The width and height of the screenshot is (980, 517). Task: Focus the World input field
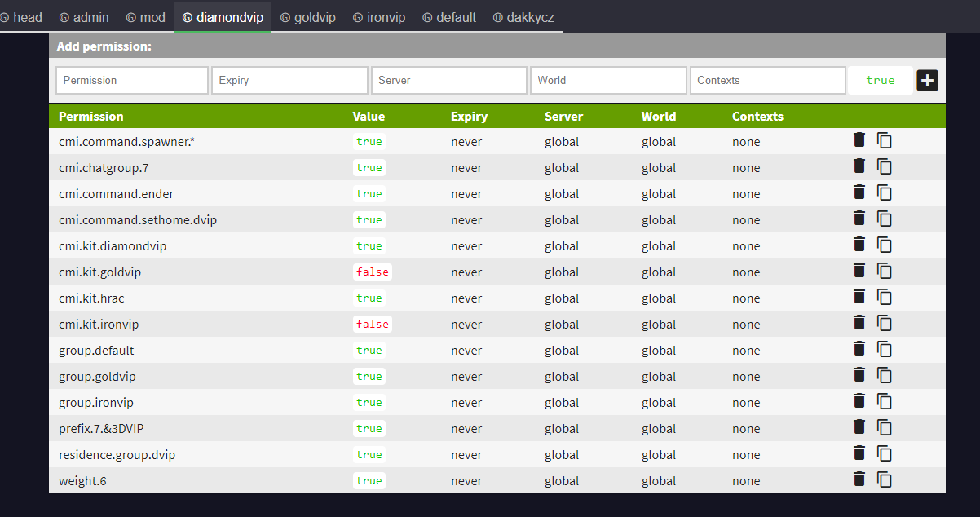pyautogui.click(x=608, y=80)
